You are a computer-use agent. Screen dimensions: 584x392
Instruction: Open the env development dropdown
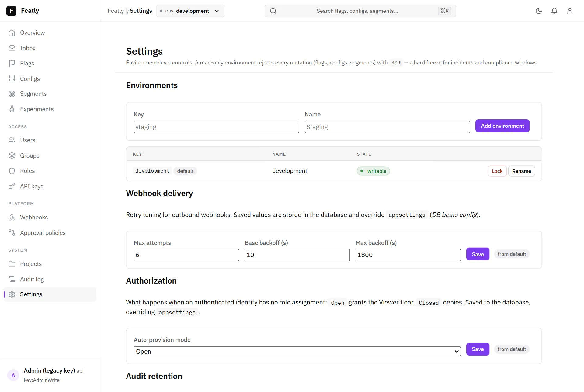point(190,11)
